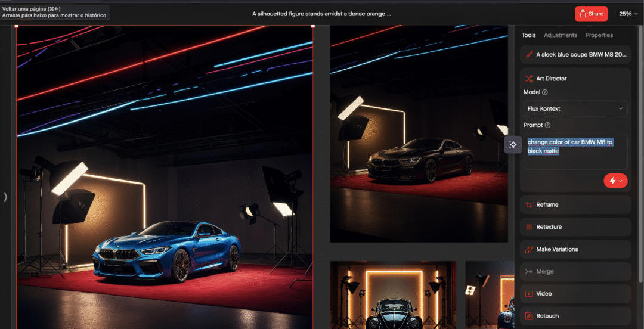Click the Reframe crop icon
The height and width of the screenshot is (329, 644).
(x=529, y=205)
